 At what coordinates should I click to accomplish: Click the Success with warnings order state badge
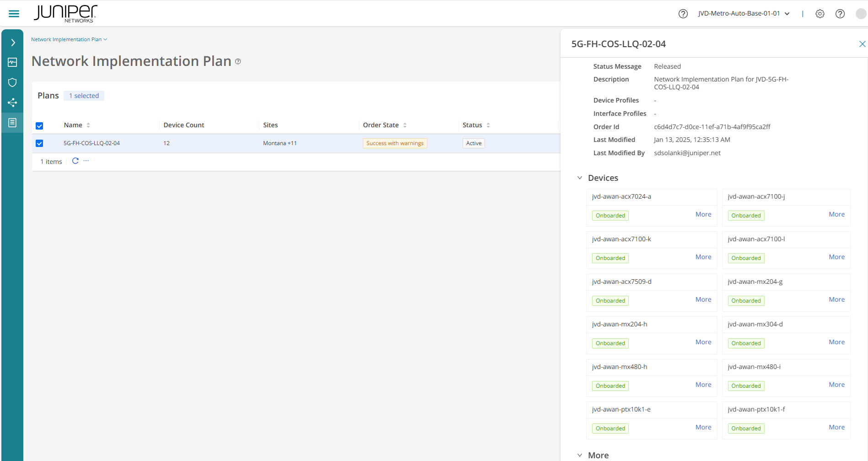[x=395, y=143]
